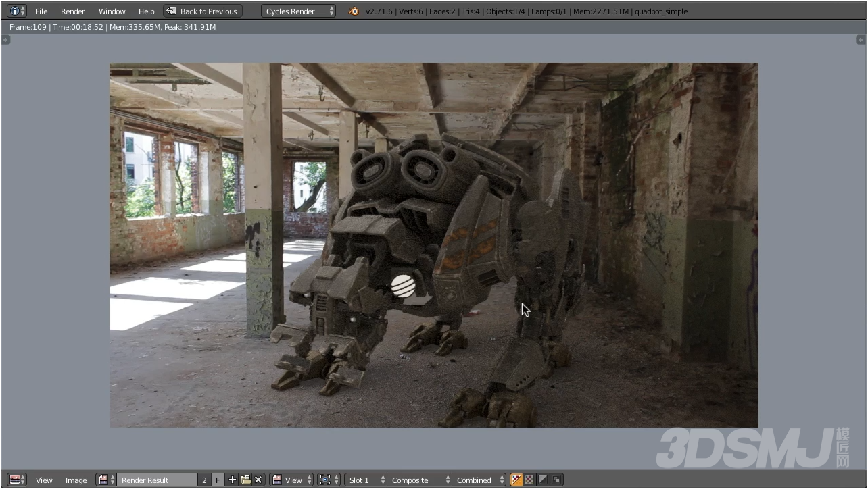The width and height of the screenshot is (868, 489).
Task: Browse images with the image datablock icon
Action: 107,480
